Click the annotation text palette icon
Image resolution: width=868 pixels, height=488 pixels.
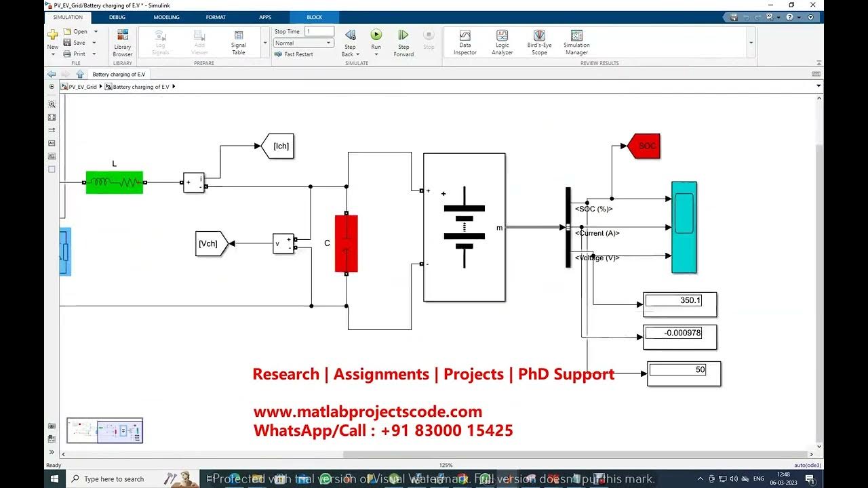(x=52, y=143)
